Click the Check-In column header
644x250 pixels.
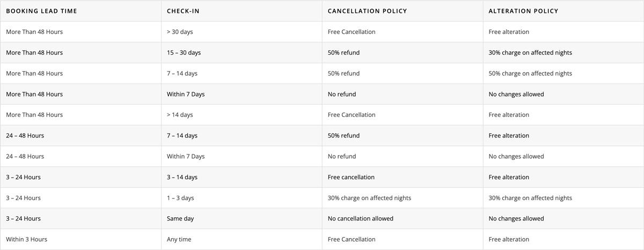point(184,11)
